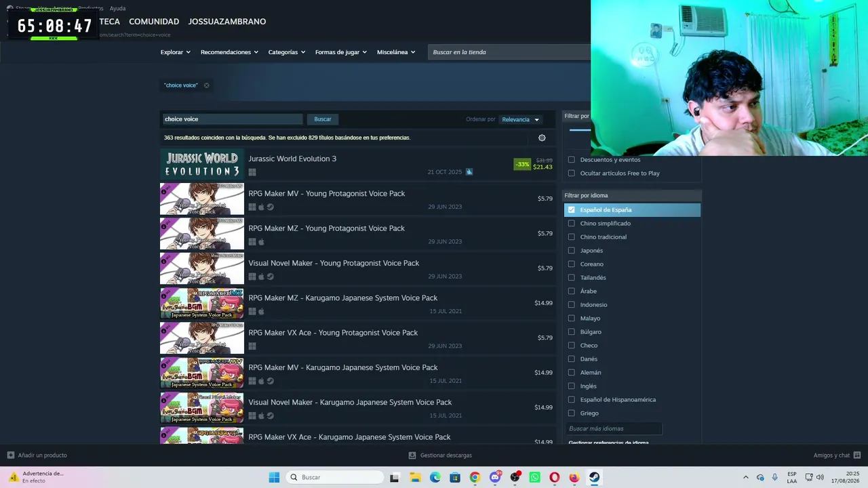
Task: Open volume control in system tray
Action: tap(820, 477)
